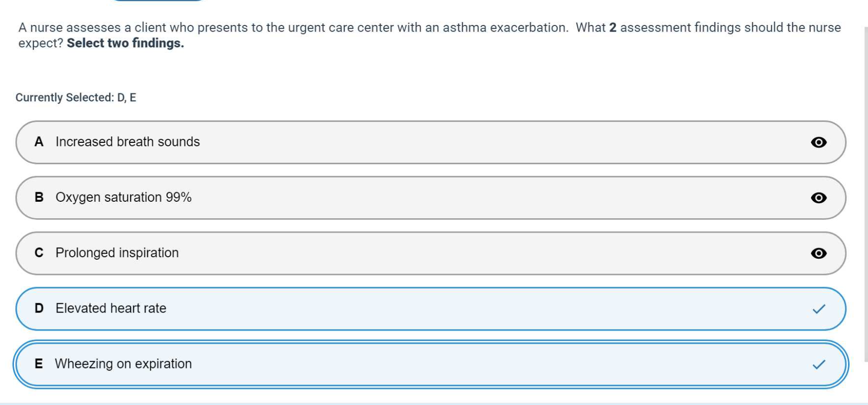Click the bold letter A option marker

[x=39, y=142]
